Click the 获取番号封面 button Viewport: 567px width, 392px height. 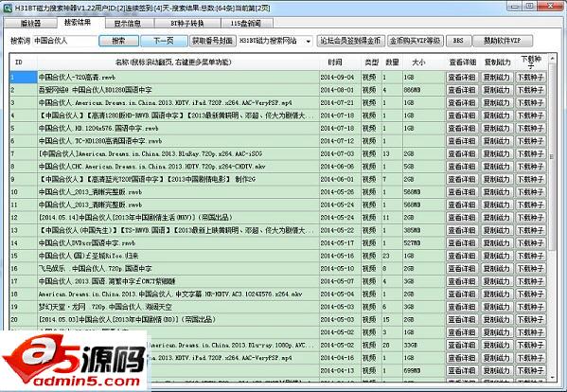coord(213,41)
